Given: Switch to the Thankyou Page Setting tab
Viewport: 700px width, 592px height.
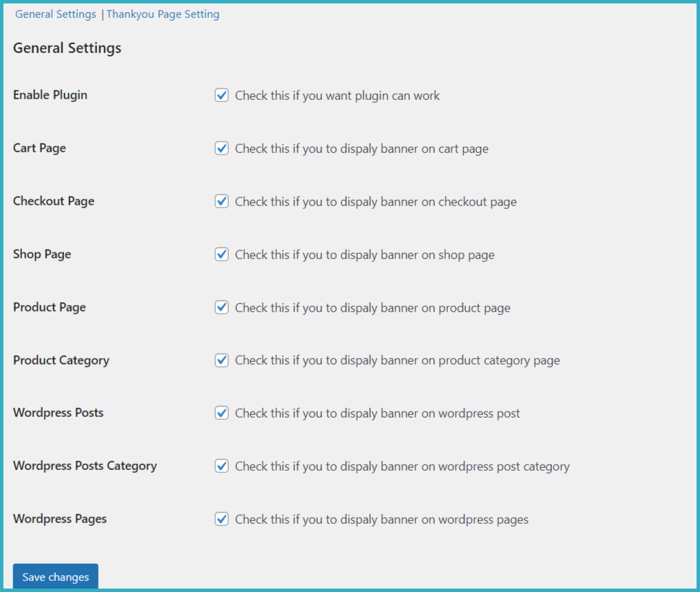Looking at the screenshot, I should coord(163,14).
